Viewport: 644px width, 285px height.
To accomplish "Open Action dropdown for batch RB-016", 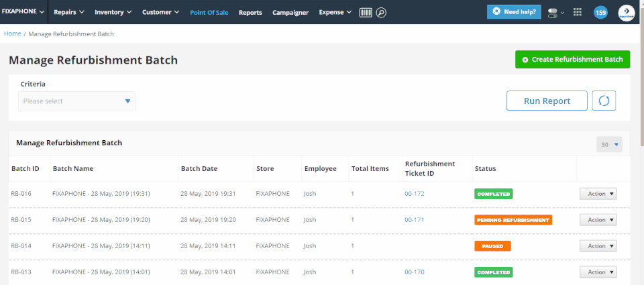I will (x=597, y=194).
